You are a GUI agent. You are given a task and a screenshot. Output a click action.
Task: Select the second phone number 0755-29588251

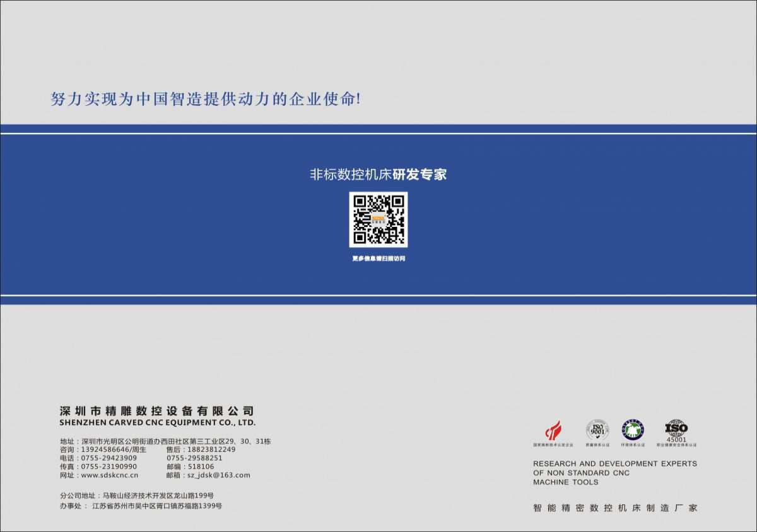click(194, 458)
